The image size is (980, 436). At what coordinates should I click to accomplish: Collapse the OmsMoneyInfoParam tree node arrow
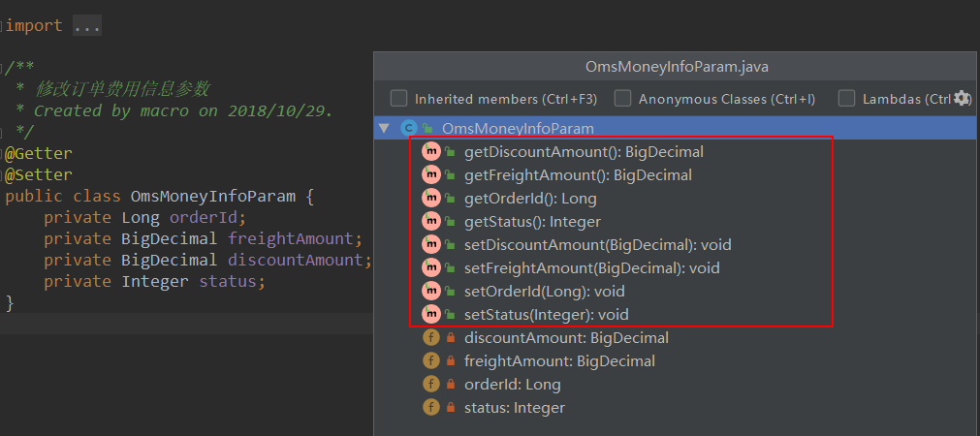coord(384,129)
